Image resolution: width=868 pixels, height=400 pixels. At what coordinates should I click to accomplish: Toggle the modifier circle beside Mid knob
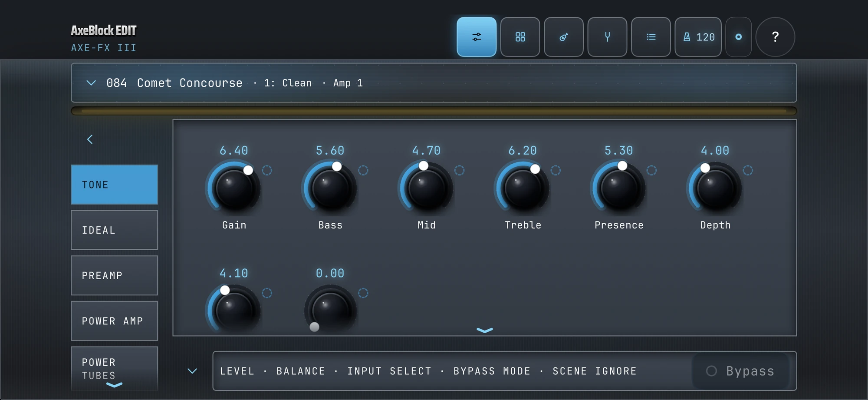click(459, 170)
